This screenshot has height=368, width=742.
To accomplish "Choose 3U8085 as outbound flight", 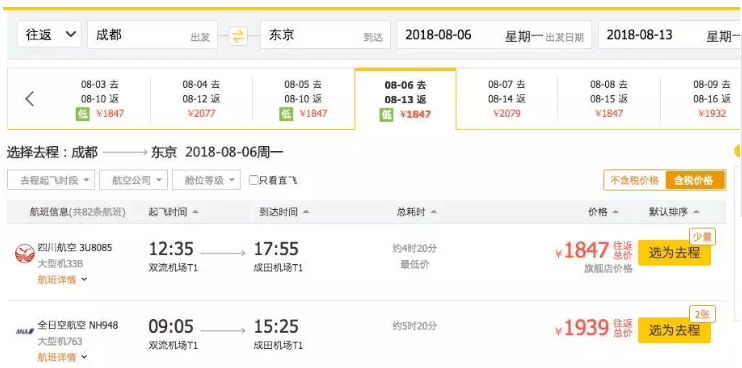I will pyautogui.click(x=674, y=253).
